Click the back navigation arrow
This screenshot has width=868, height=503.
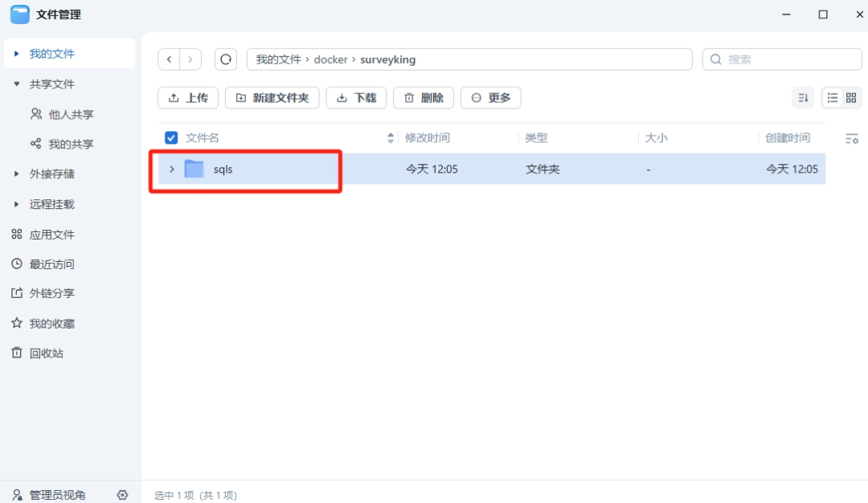pyautogui.click(x=169, y=59)
